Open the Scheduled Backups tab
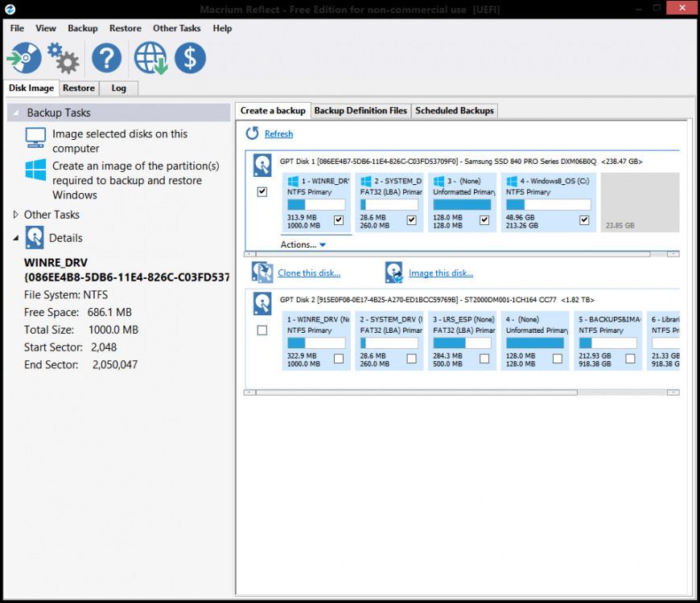Image resolution: width=700 pixels, height=603 pixels. 455,111
